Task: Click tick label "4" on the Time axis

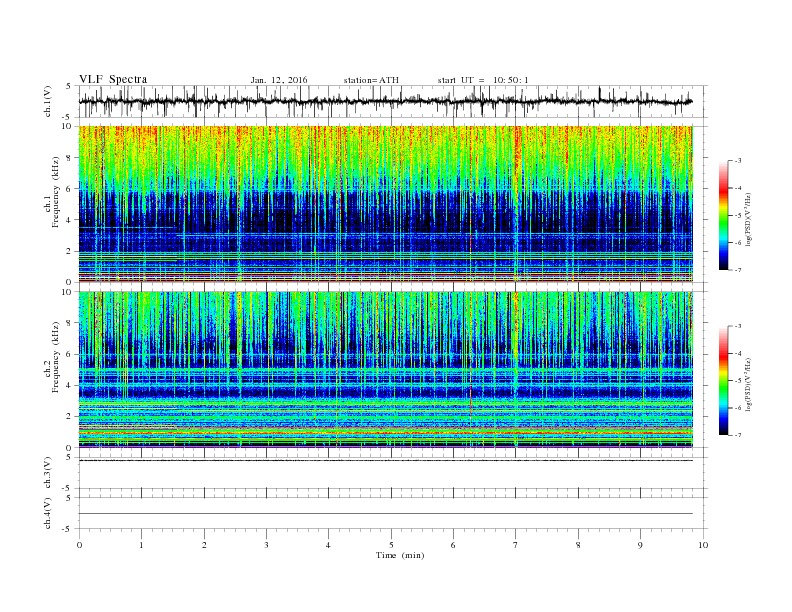Action: (x=328, y=545)
